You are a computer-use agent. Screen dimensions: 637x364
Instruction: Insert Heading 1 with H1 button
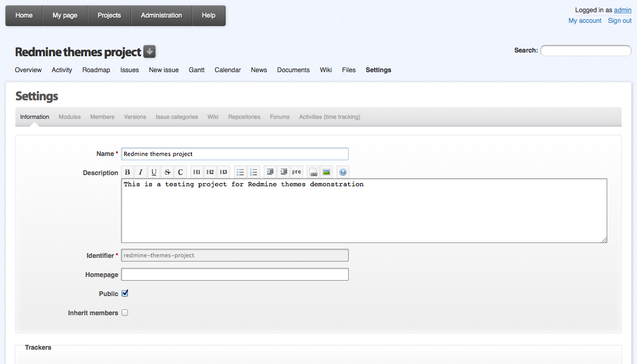(197, 172)
